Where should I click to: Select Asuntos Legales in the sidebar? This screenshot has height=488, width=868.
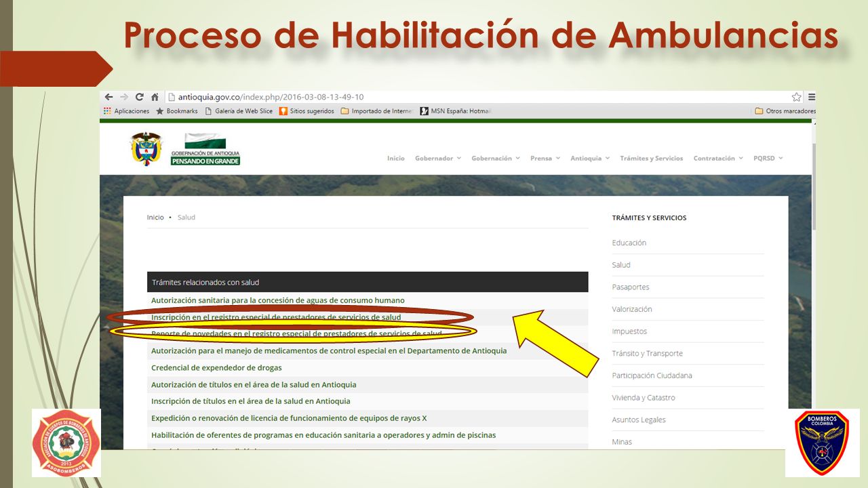(639, 420)
